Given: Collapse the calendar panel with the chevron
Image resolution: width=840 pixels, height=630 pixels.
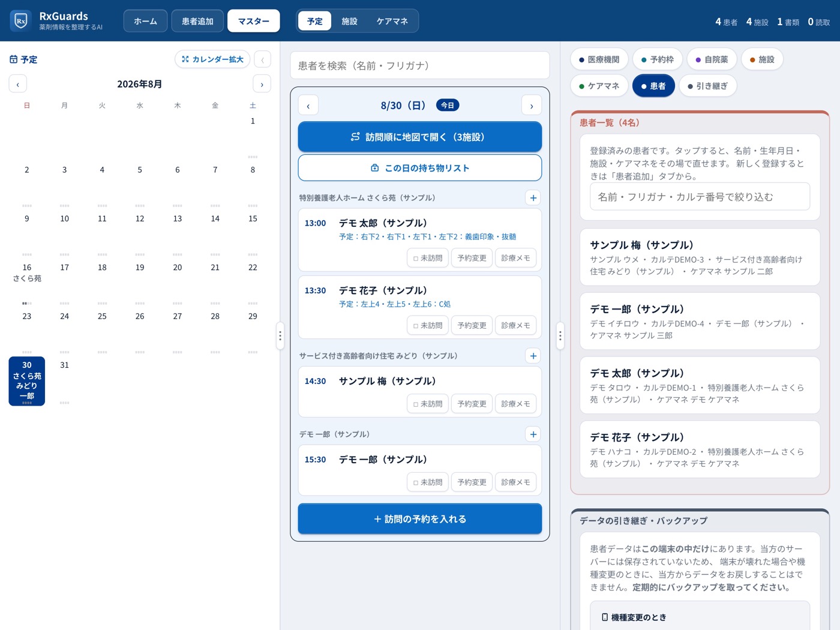Looking at the screenshot, I should (262, 59).
